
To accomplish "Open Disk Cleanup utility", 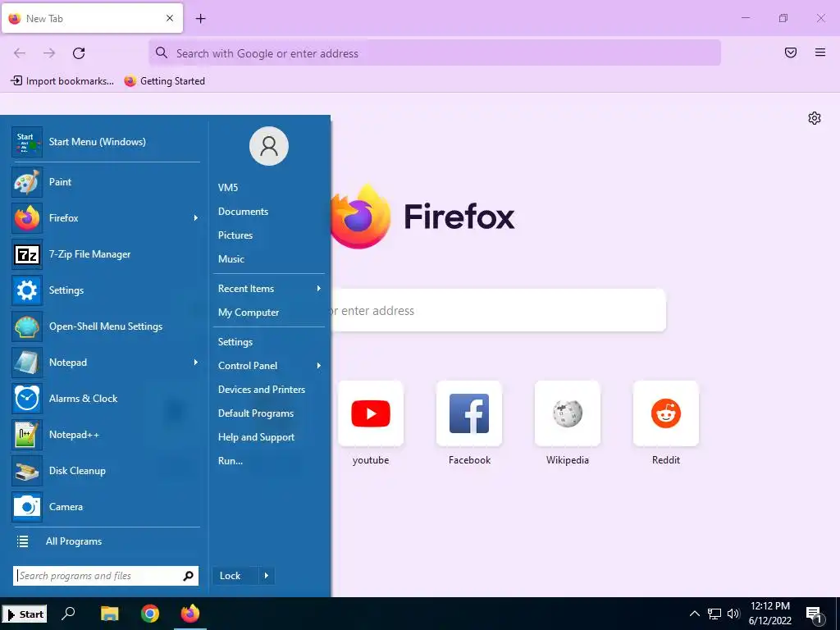I will click(106, 471).
